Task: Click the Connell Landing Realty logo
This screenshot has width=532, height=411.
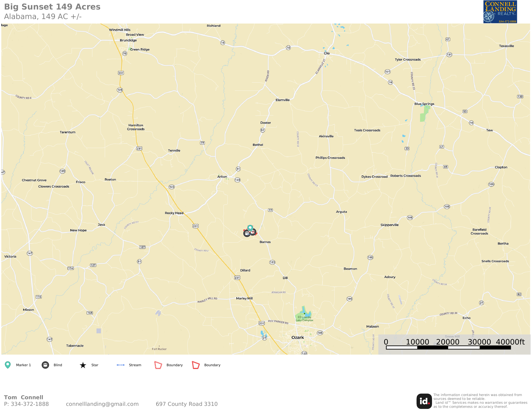Action: (x=500, y=12)
